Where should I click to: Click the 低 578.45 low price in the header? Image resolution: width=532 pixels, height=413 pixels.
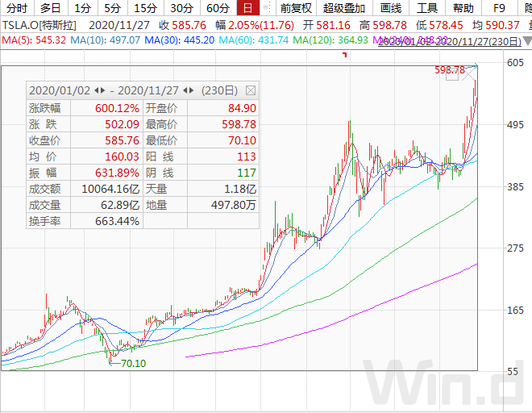(439, 25)
